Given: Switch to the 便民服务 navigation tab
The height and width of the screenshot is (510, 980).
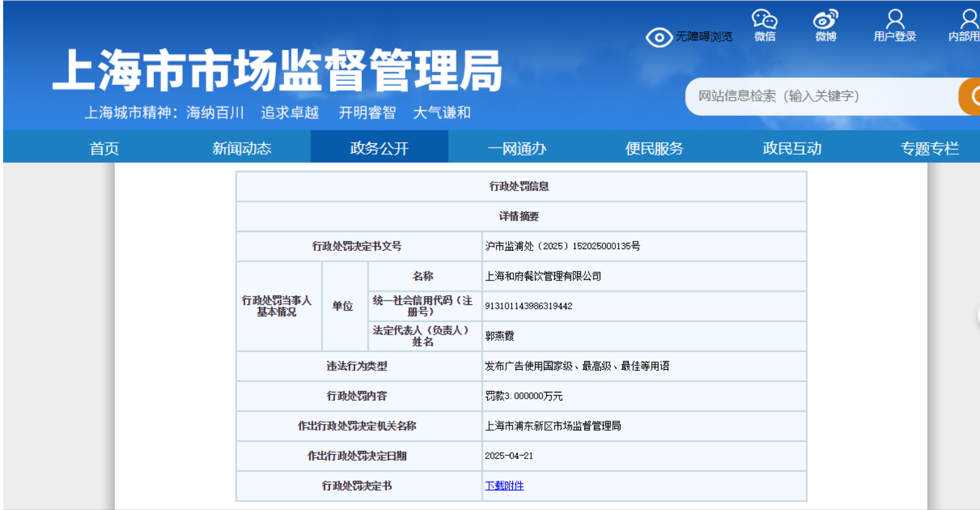Looking at the screenshot, I should [654, 148].
